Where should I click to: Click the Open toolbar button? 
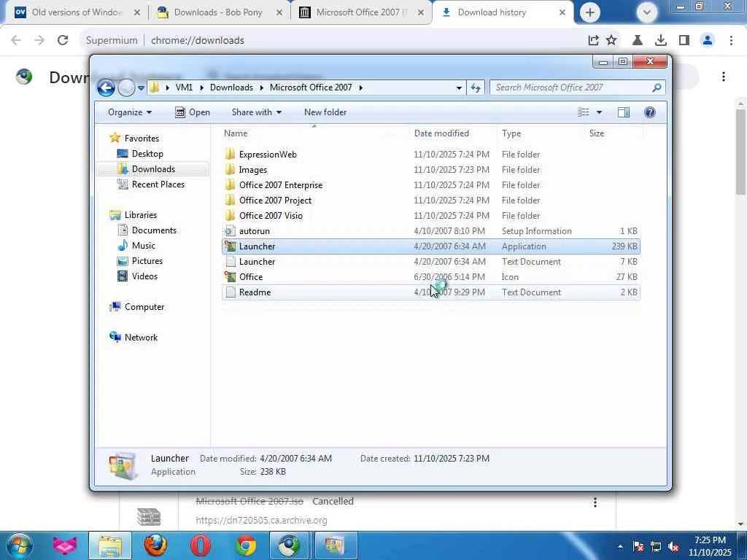point(193,112)
